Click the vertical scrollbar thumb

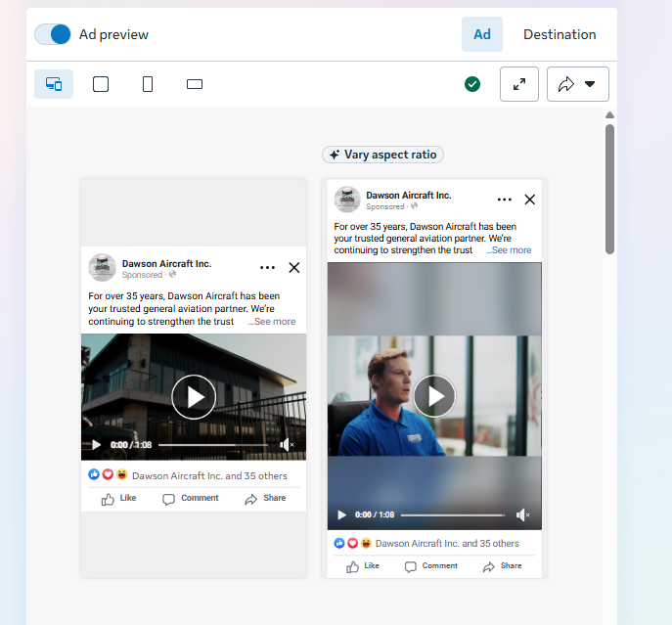pyautogui.click(x=609, y=189)
